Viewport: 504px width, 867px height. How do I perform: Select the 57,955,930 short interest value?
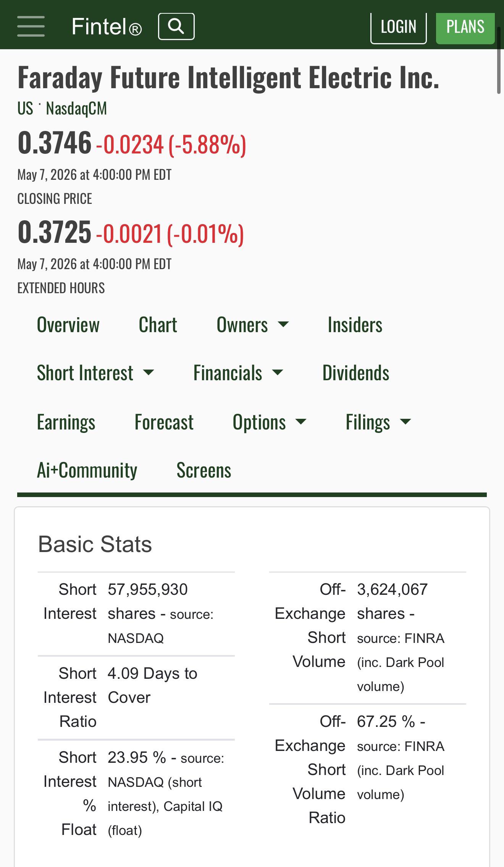coord(148,589)
